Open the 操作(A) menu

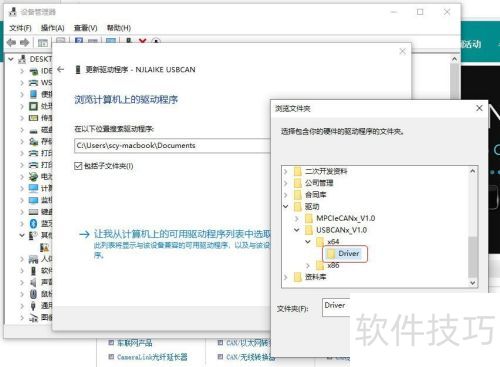(x=52, y=28)
